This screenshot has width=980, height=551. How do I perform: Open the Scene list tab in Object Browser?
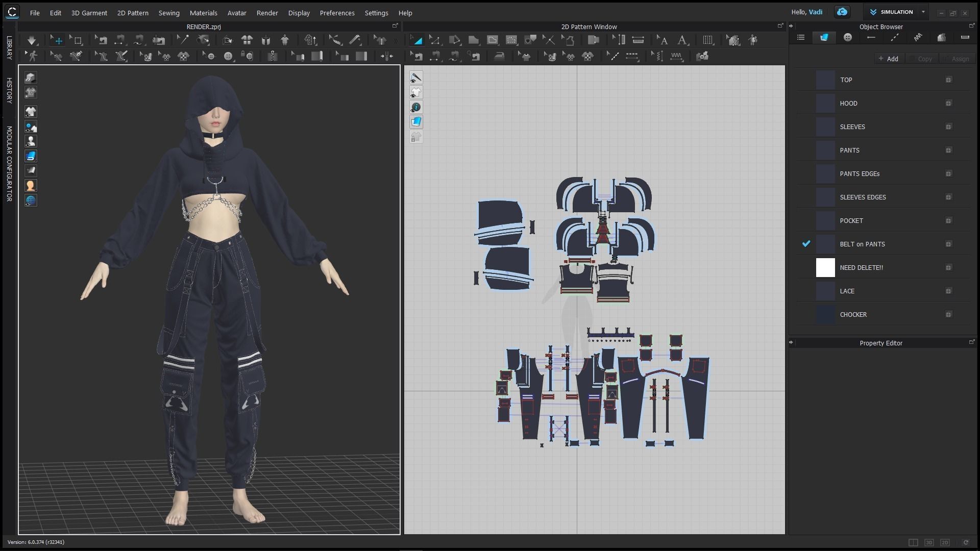coord(800,37)
